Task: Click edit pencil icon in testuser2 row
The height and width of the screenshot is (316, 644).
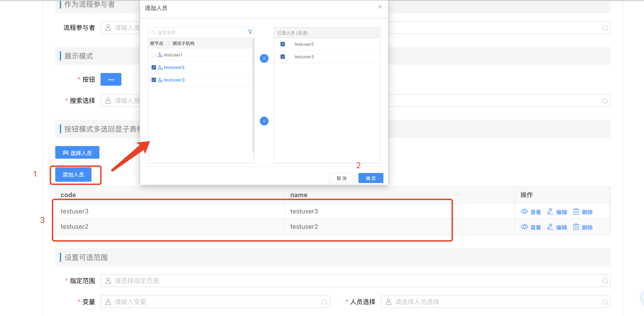Action: coord(550,227)
